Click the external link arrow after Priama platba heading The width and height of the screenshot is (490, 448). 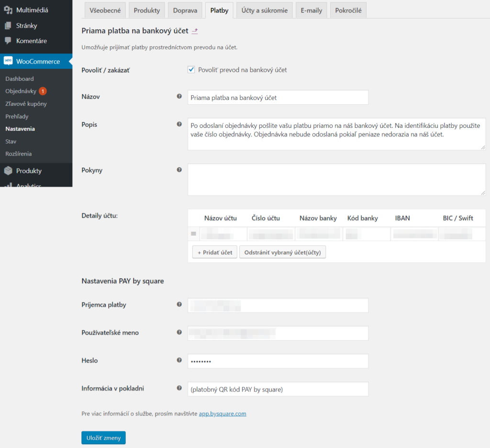pyautogui.click(x=195, y=30)
